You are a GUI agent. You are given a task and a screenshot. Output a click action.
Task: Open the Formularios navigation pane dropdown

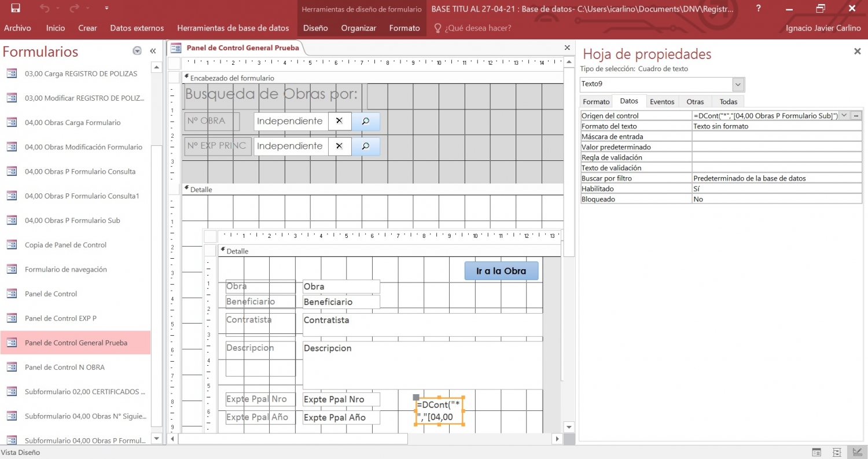pyautogui.click(x=137, y=51)
